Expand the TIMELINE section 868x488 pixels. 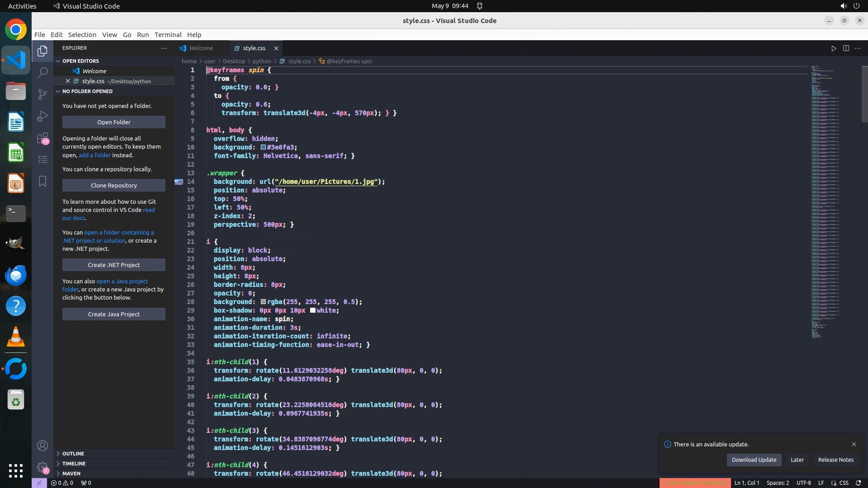(74, 464)
